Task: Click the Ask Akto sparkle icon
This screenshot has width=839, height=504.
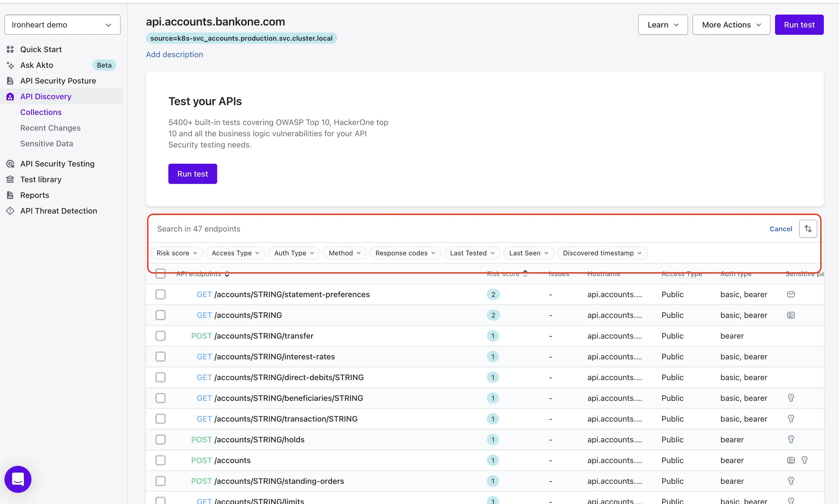Action: [x=10, y=65]
